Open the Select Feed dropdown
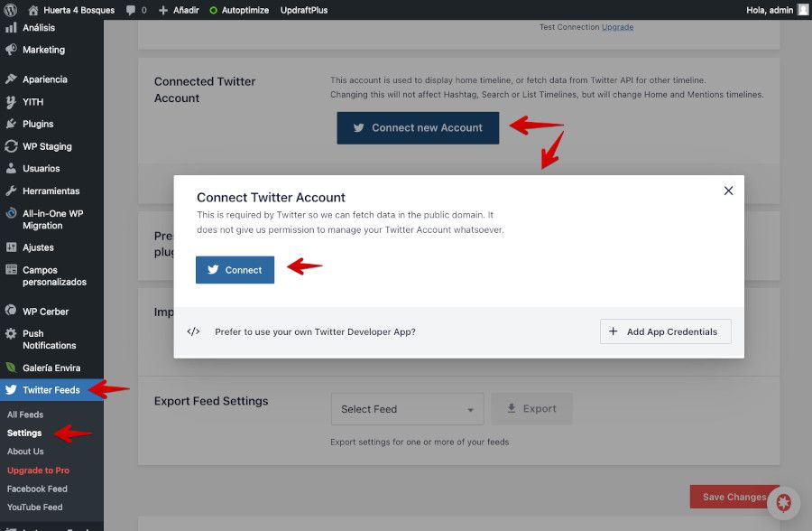812x531 pixels. pos(408,409)
